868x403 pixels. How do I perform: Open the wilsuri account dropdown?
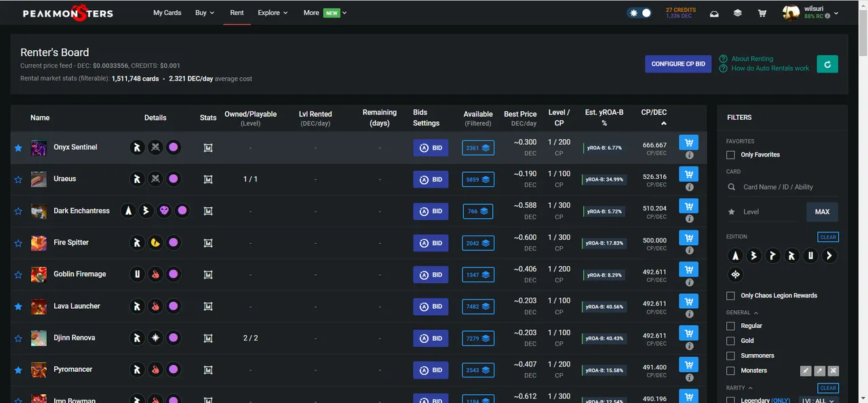coord(810,13)
